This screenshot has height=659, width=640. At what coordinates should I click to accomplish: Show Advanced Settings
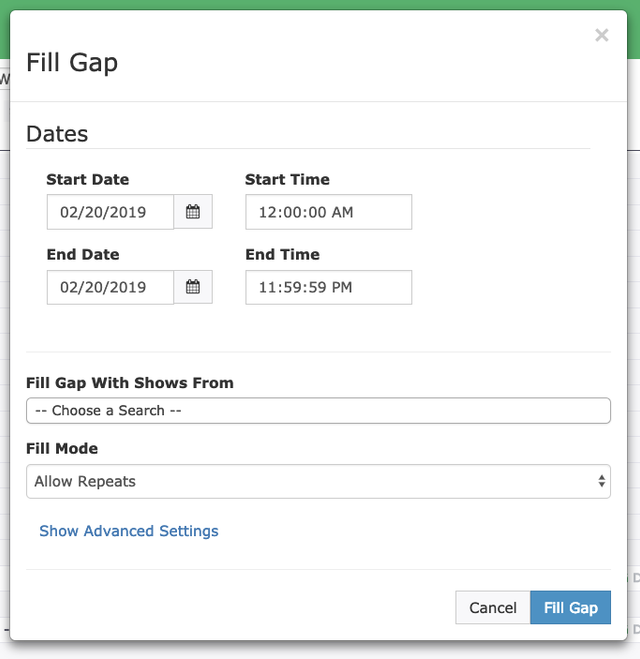pos(129,531)
